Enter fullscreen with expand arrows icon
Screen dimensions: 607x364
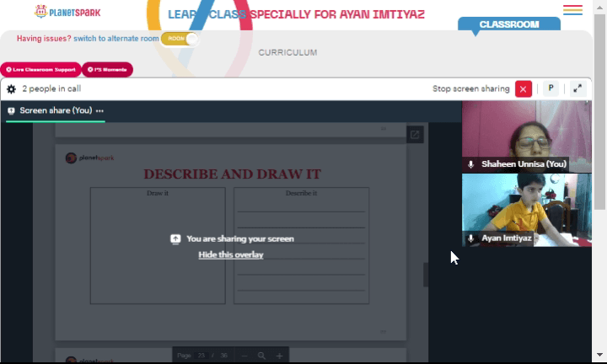tap(577, 88)
